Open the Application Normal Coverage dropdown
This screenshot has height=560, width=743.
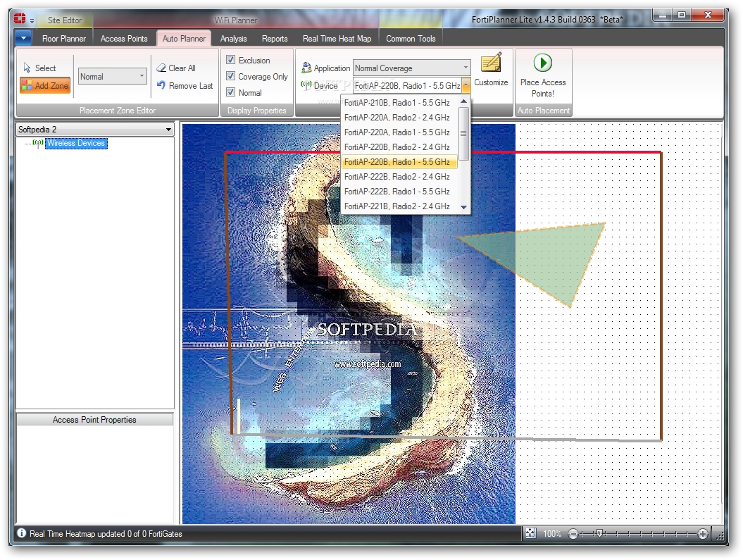click(412, 68)
